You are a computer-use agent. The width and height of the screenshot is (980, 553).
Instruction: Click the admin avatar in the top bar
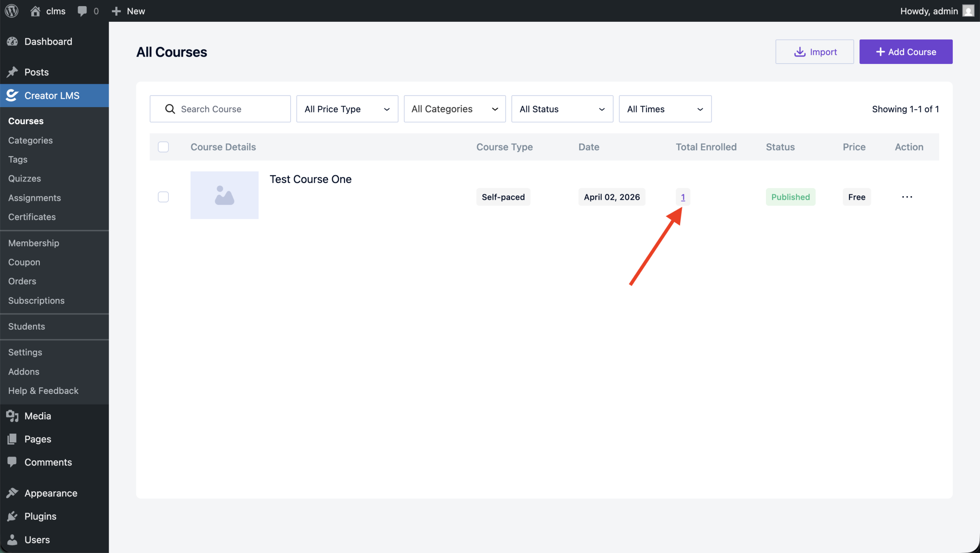[968, 11]
